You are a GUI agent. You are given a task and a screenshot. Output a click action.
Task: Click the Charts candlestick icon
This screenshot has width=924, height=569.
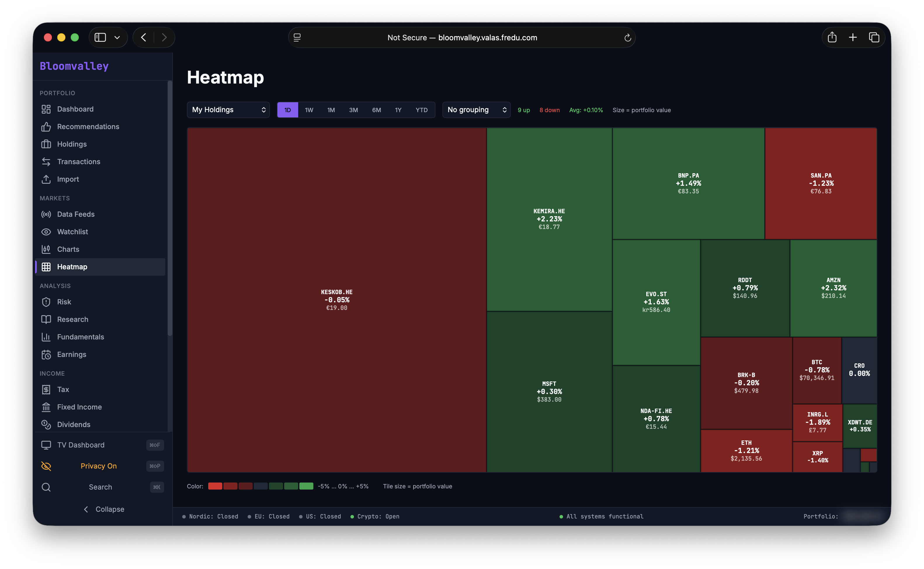point(46,249)
